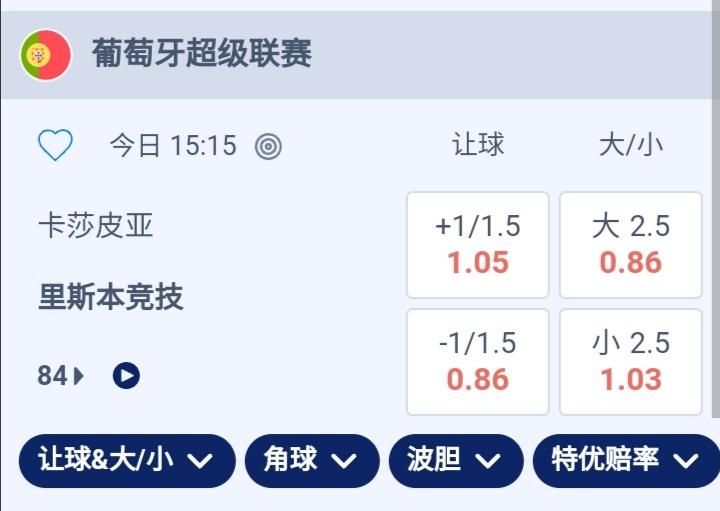Select handicap -1/1.5 odds 0.86

477,362
